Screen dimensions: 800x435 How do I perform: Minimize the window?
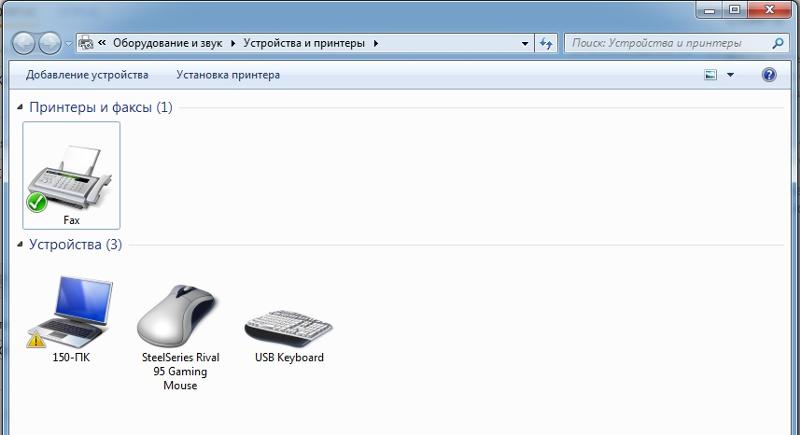click(x=709, y=10)
